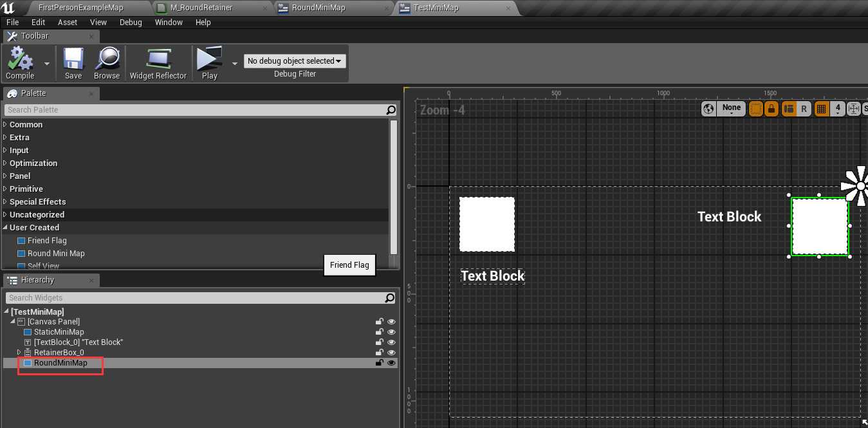868x428 pixels.
Task: Click the Compile button icon
Action: [x=20, y=59]
